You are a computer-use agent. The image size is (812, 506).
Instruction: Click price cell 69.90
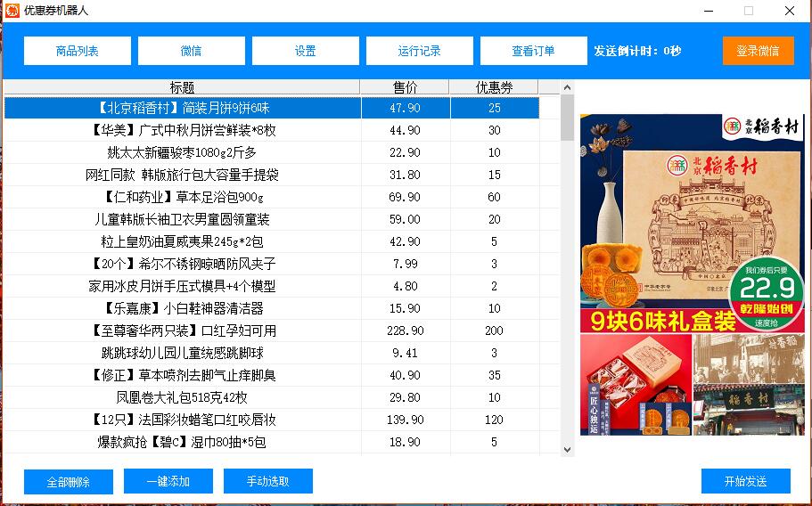[x=406, y=197]
